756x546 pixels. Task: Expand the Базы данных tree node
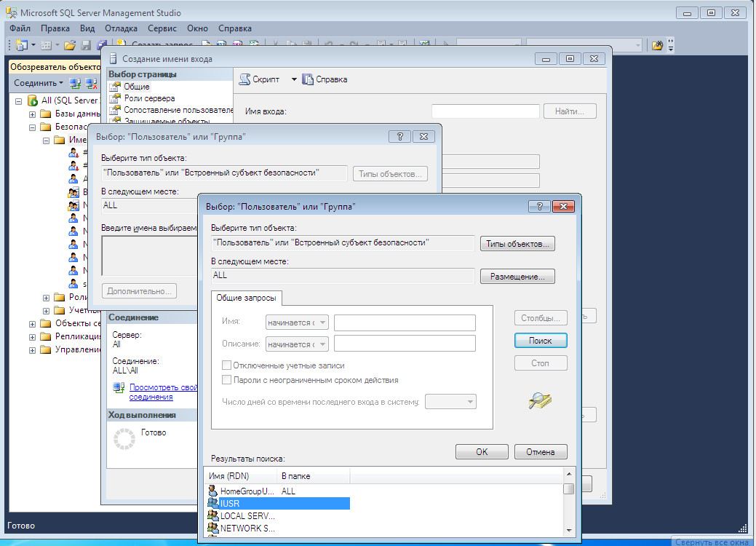32,114
